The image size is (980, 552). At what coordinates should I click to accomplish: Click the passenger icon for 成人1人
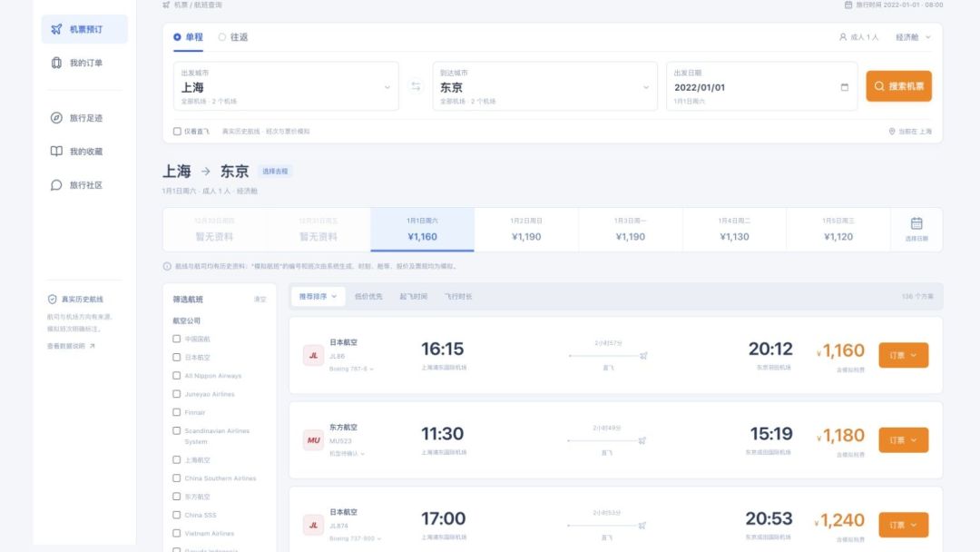842,37
